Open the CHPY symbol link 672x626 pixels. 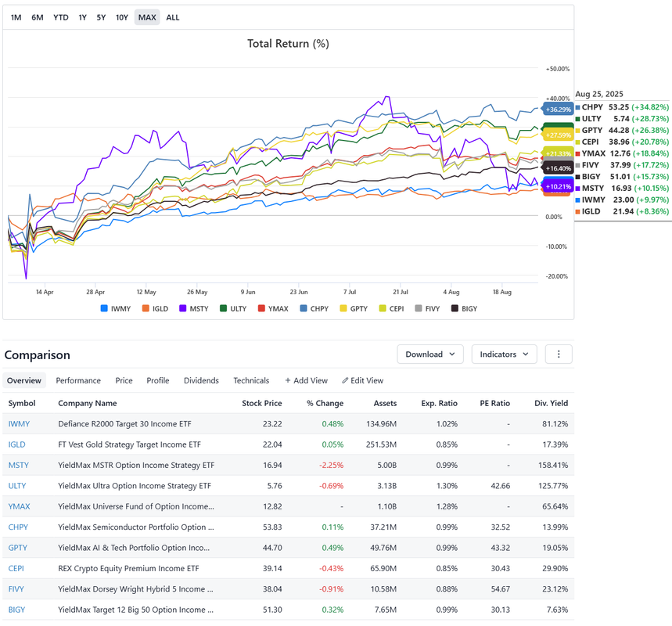[x=18, y=527]
